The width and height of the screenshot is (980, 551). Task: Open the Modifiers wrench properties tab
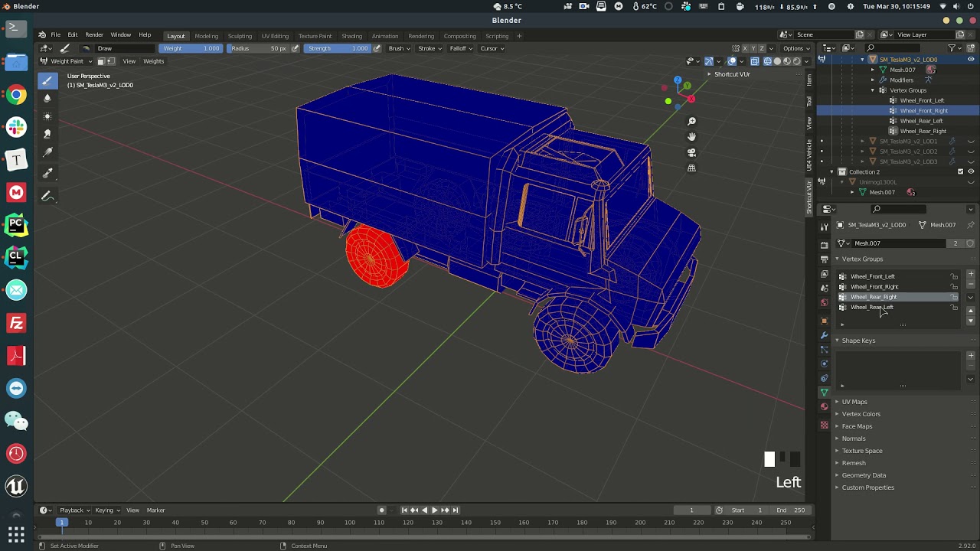(x=824, y=335)
